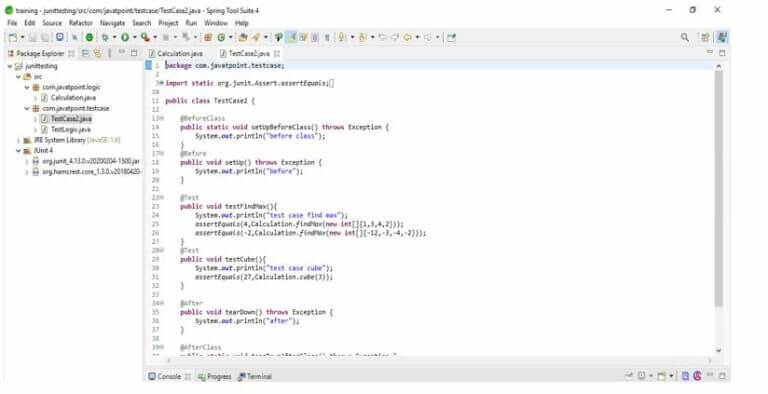Expand the JRE System Library node
This screenshot has height=394, width=768.
pos(19,140)
